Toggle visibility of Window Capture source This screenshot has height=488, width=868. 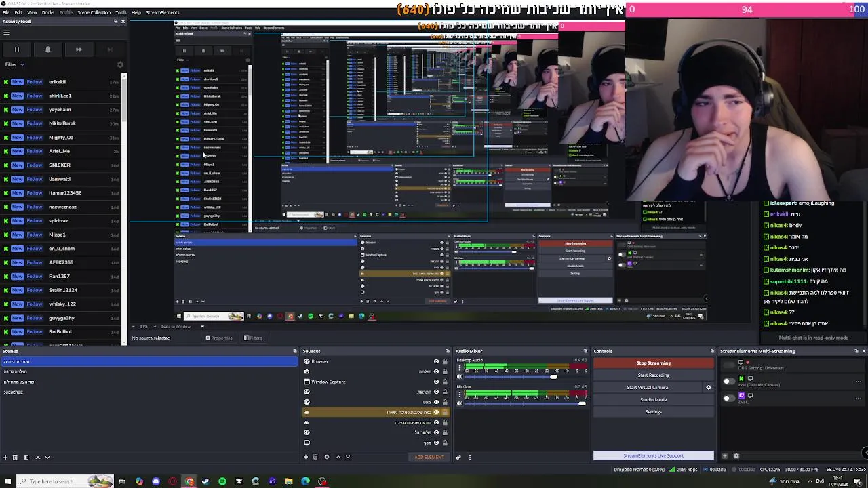[437, 382]
